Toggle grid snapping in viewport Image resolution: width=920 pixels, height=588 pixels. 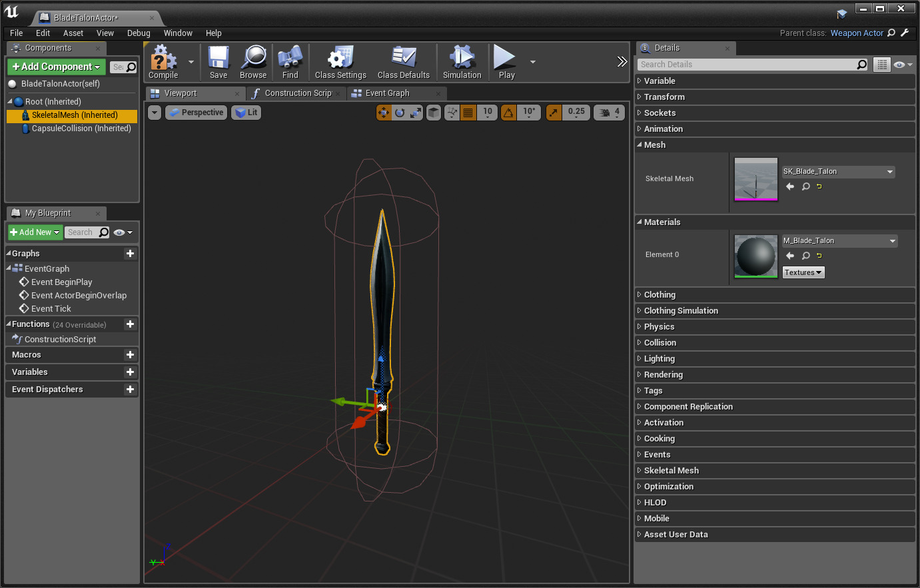pos(468,113)
